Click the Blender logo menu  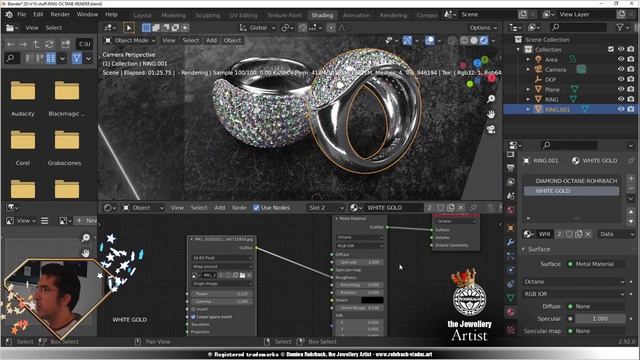9,14
